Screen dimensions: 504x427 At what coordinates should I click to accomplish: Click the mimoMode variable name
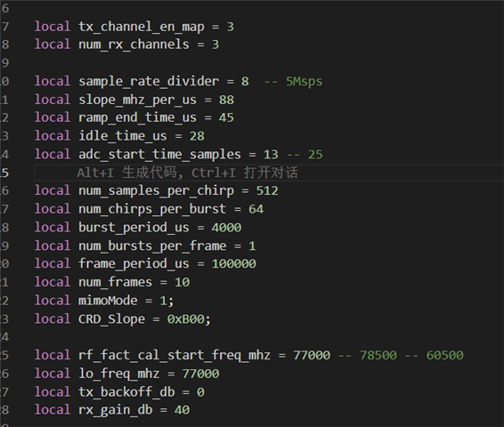point(108,301)
